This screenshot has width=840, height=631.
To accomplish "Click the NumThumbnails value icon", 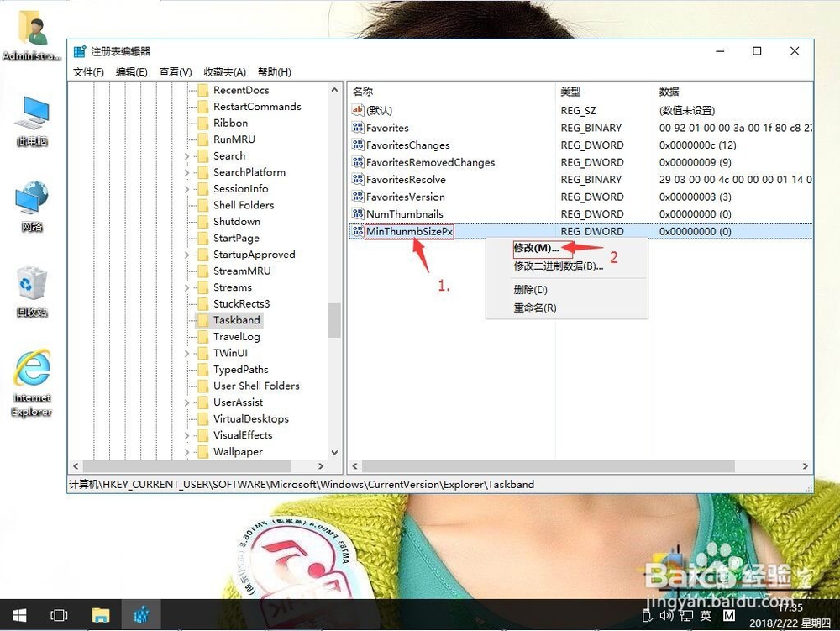I will (357, 213).
